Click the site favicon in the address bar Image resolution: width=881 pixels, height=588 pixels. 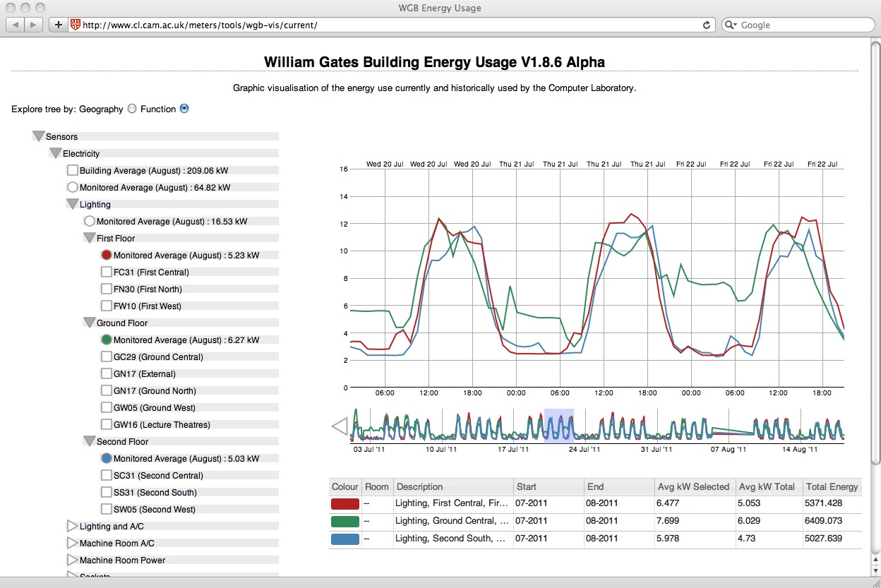point(75,25)
